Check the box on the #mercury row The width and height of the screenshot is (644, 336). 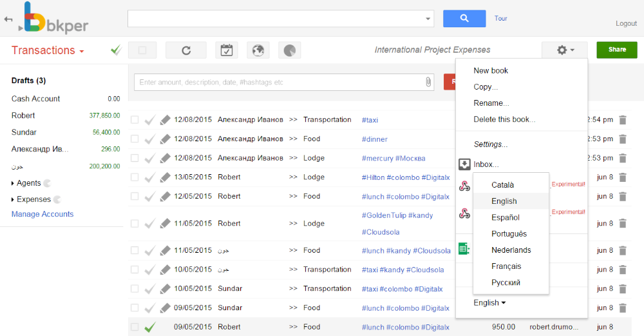[x=135, y=158]
